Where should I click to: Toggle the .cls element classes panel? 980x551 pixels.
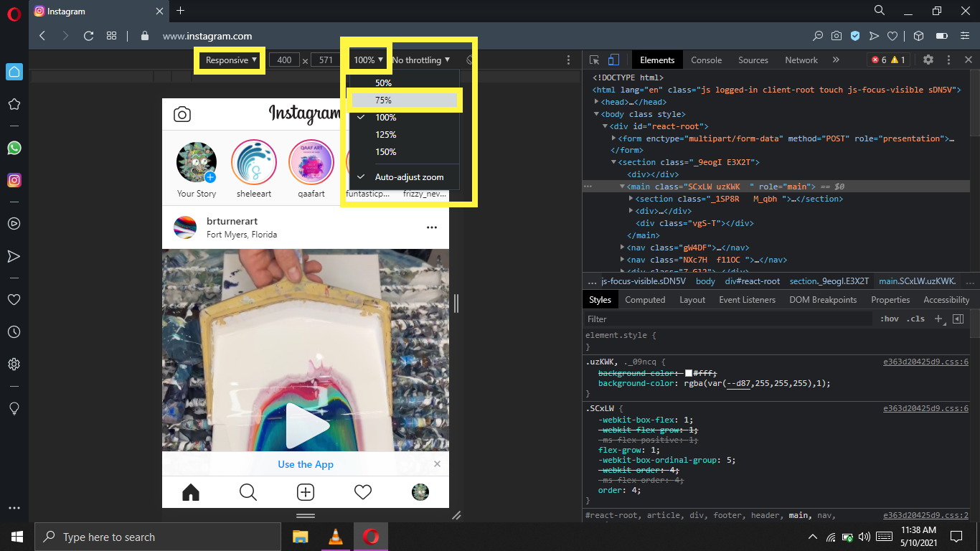click(x=917, y=319)
